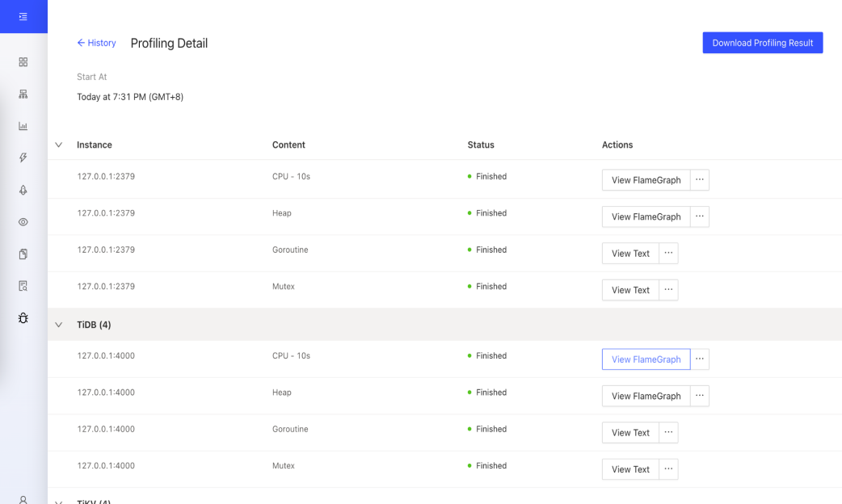The image size is (842, 504).
Task: Open the log search icon in sidebar
Action: 23,286
